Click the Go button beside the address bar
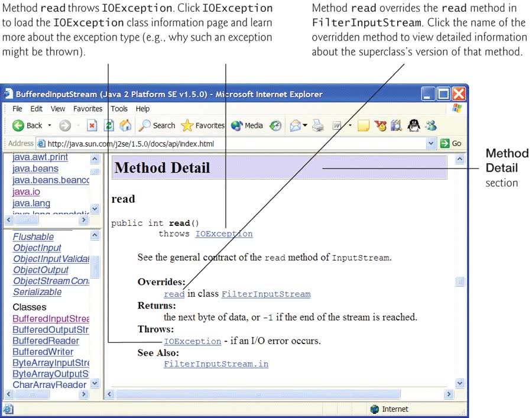532x418 pixels. click(450, 144)
